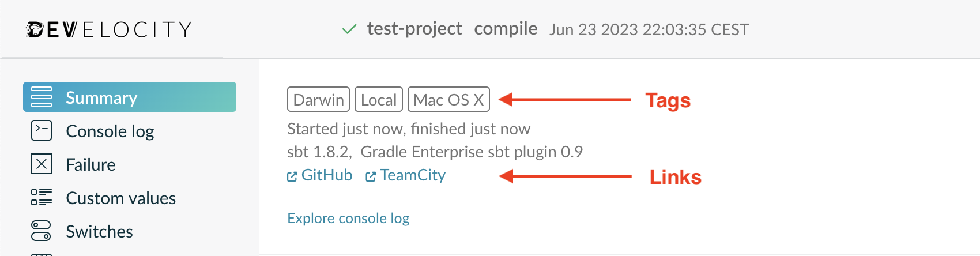Click the Local tag

(x=379, y=100)
